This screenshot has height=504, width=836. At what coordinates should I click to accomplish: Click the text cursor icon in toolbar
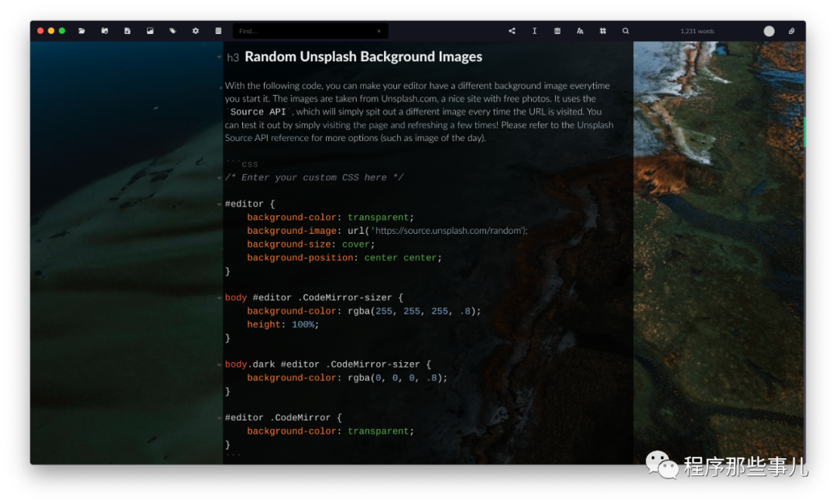534,31
